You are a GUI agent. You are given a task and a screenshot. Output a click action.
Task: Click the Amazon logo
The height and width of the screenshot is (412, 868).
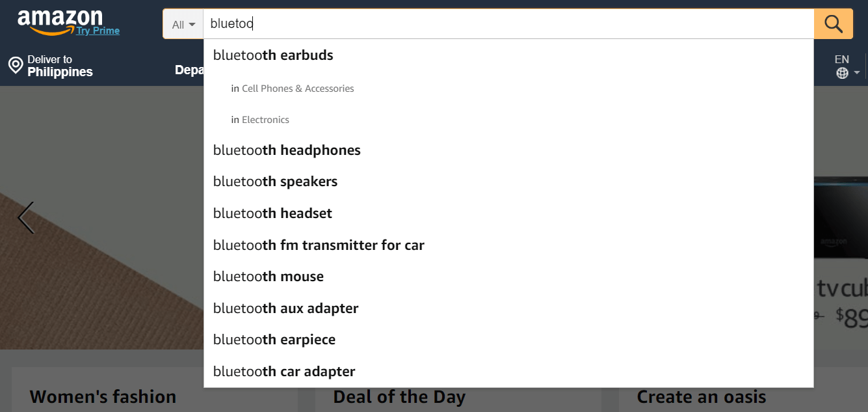(60, 20)
